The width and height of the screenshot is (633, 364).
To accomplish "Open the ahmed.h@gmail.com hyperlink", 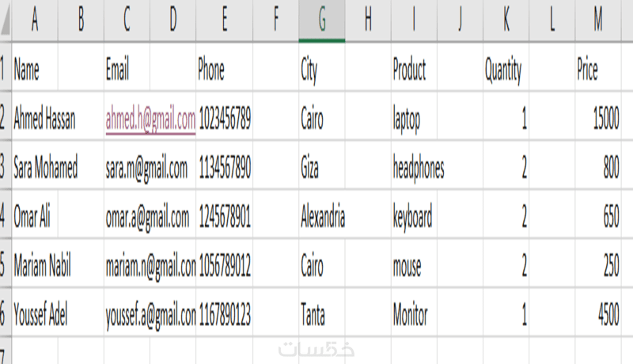I will pos(150,119).
